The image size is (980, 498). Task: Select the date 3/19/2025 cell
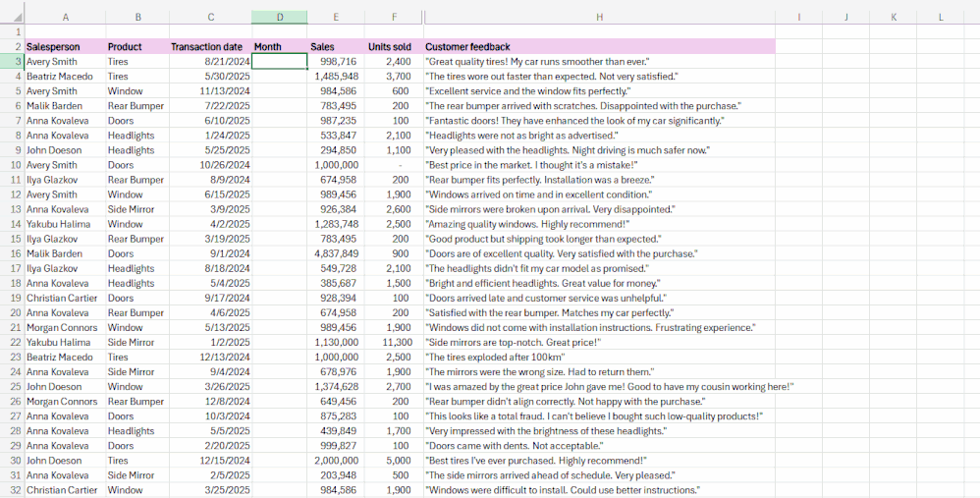tap(210, 239)
